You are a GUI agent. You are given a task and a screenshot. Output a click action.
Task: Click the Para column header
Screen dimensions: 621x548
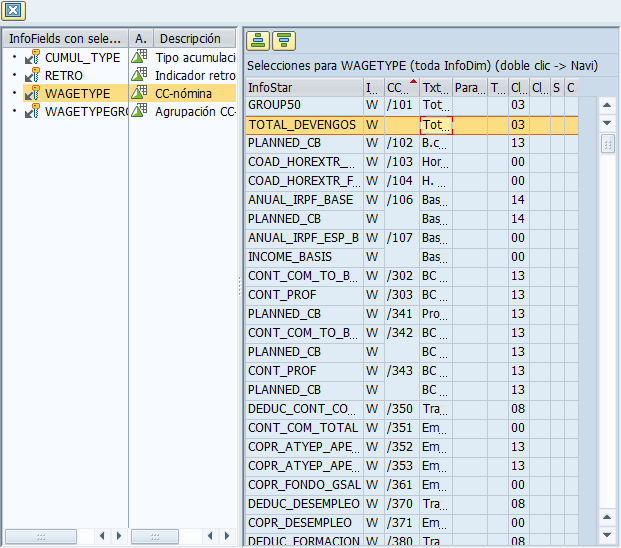coord(470,88)
